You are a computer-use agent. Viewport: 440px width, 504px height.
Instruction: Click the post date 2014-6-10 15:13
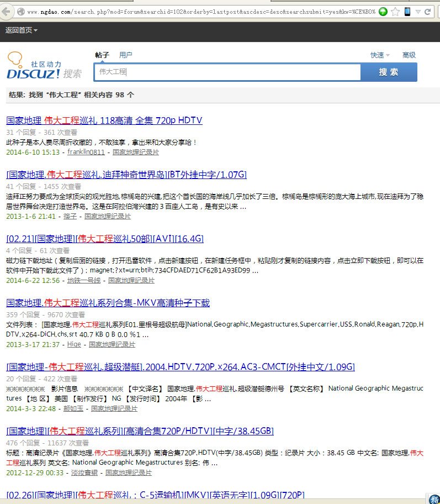pyautogui.click(x=33, y=152)
